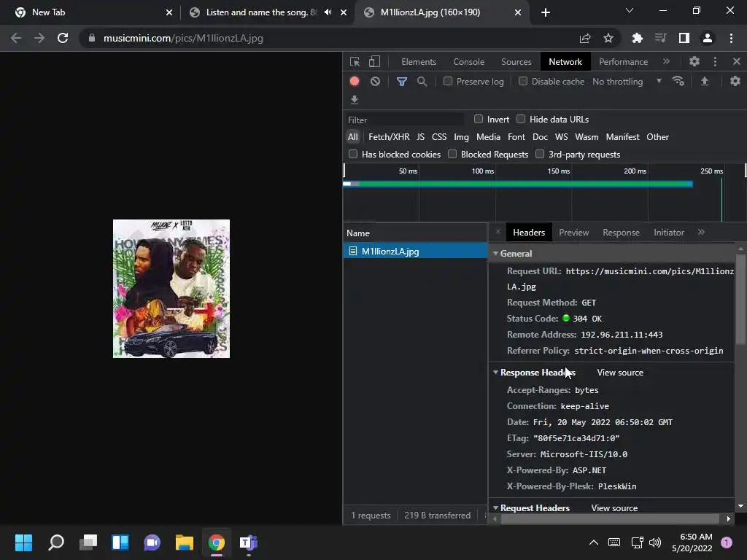
Task: Stop recording network log with red button
Action: [x=355, y=82]
